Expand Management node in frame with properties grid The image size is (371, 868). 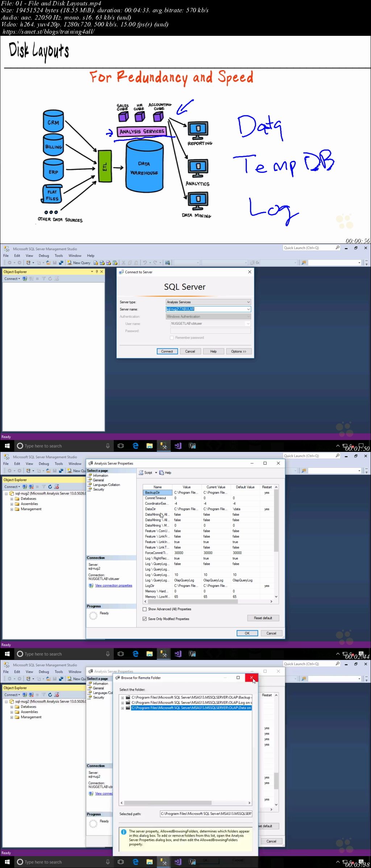click(12, 509)
